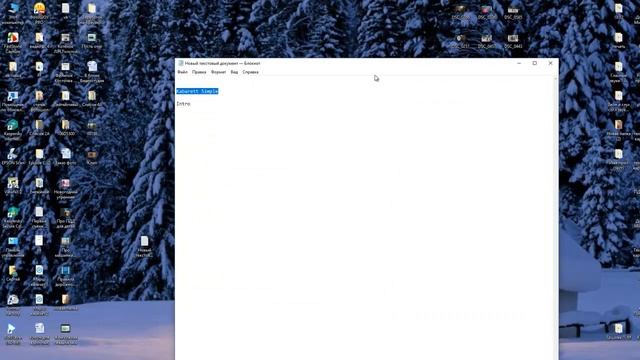Click the up arrow of Notepad's vertical scrollbar
The height and width of the screenshot is (360, 640).
click(555, 79)
